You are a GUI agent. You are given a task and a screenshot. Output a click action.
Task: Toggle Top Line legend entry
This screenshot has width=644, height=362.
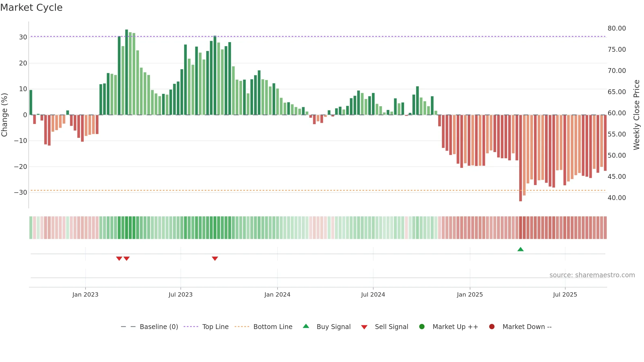pos(206,327)
